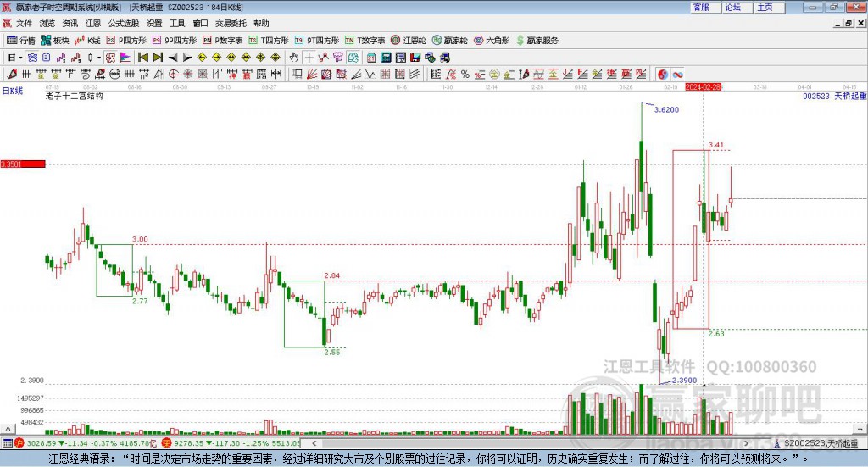Open the 工具 menu
The width and height of the screenshot is (868, 467).
pos(177,23)
